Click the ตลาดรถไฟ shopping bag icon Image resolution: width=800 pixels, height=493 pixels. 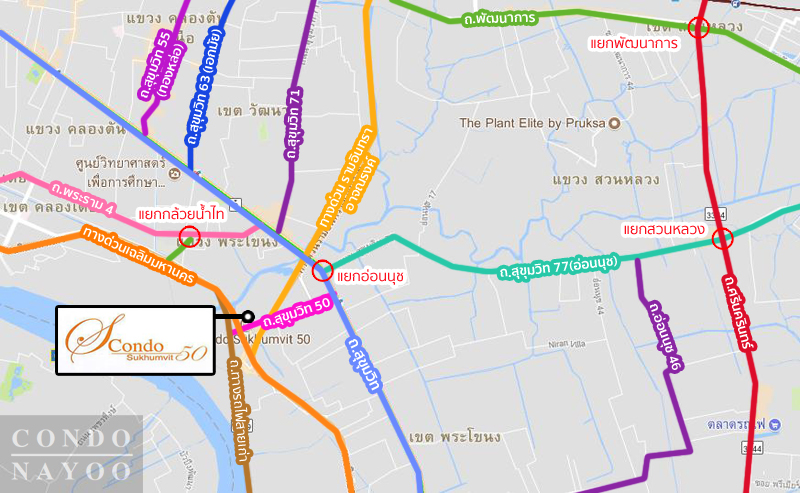pos(774,424)
